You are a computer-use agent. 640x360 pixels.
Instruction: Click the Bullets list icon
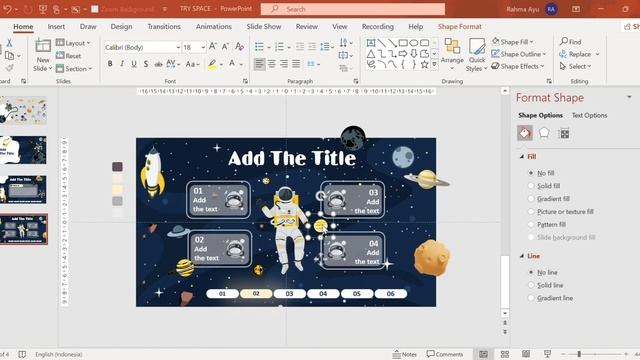[259, 47]
